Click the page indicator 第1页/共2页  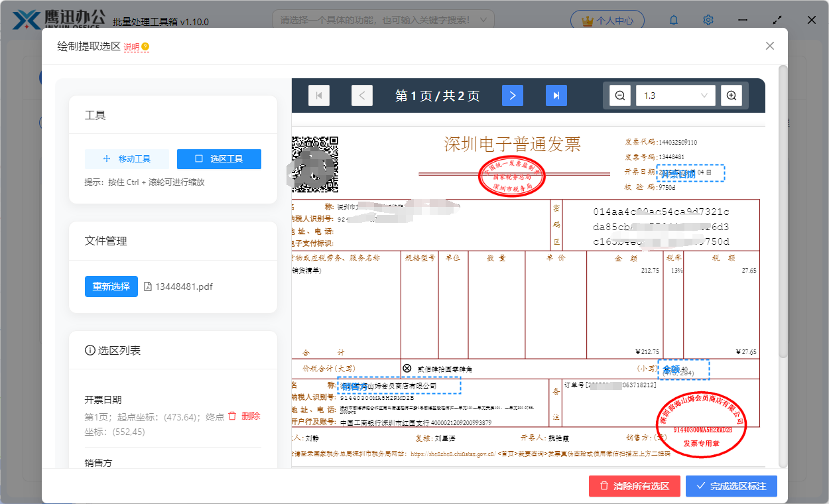pyautogui.click(x=437, y=95)
